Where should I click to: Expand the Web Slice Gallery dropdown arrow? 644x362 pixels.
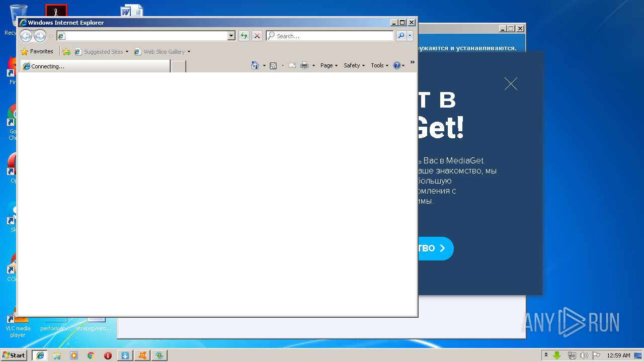click(189, 51)
